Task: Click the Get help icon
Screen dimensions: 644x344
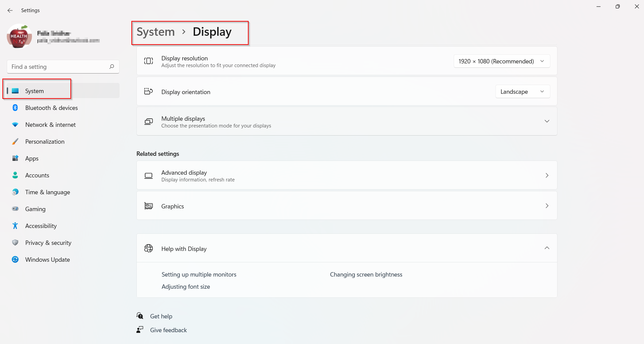Action: 140,316
